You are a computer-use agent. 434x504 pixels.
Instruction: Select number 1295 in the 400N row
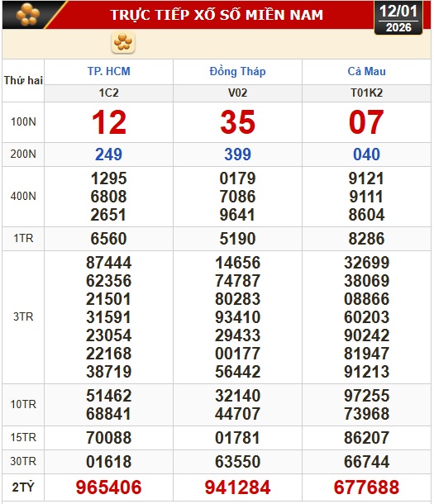point(108,178)
